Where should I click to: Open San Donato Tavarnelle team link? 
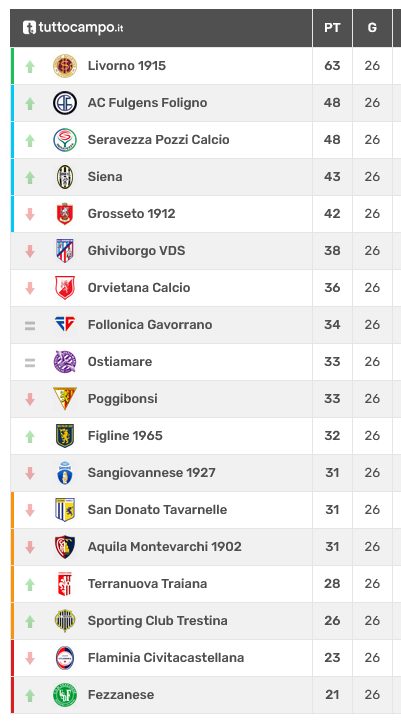click(x=157, y=510)
